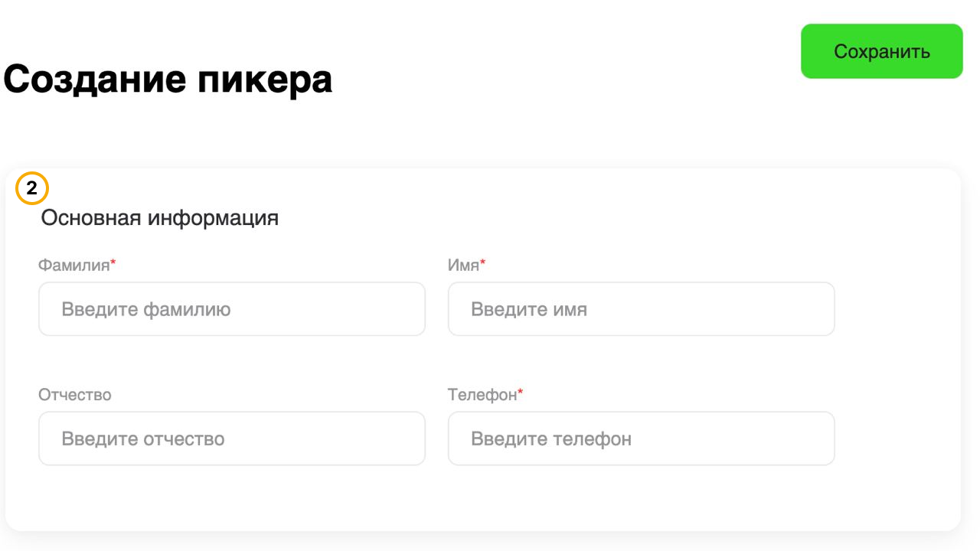Screen dimensions: 980x551
Task: Click the Введите фамилию placeholder text
Action: tap(145, 310)
